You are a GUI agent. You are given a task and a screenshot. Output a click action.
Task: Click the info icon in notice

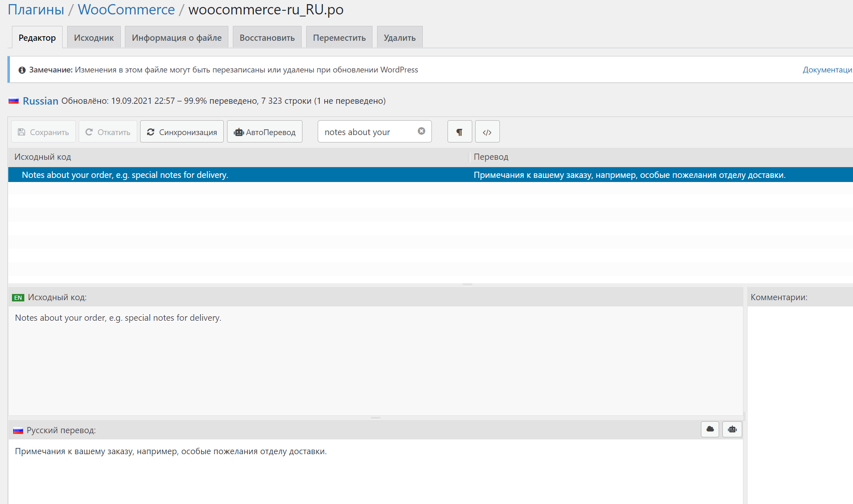[22, 70]
